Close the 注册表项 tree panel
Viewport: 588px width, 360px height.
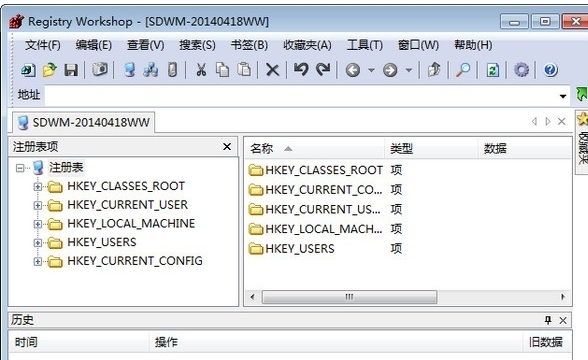tap(227, 147)
